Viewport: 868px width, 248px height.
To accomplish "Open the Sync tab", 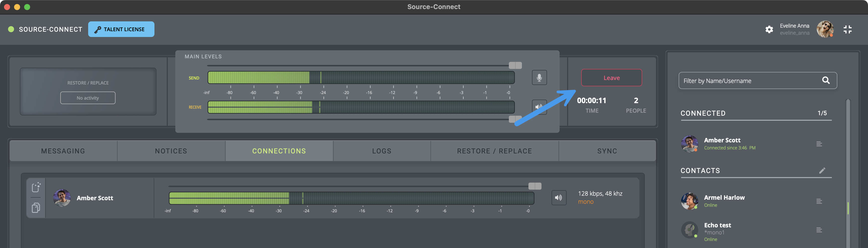I will [607, 151].
